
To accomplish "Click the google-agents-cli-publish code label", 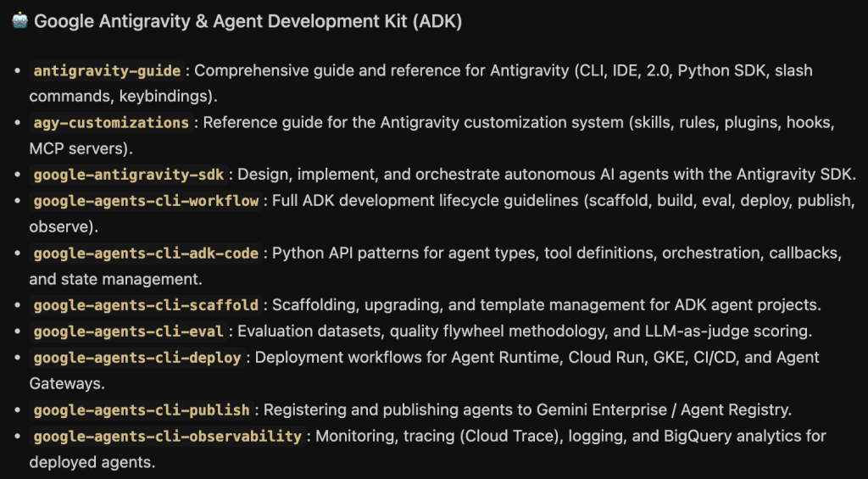I will 142,409.
